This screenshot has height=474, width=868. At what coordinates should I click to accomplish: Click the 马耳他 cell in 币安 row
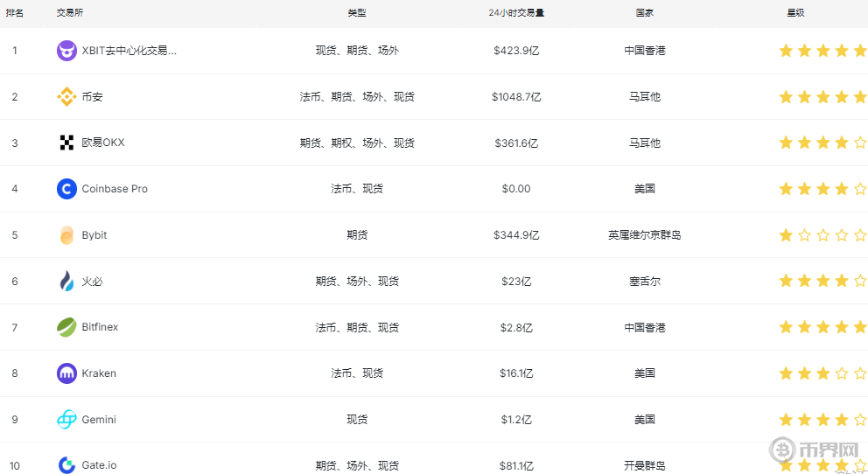click(644, 97)
